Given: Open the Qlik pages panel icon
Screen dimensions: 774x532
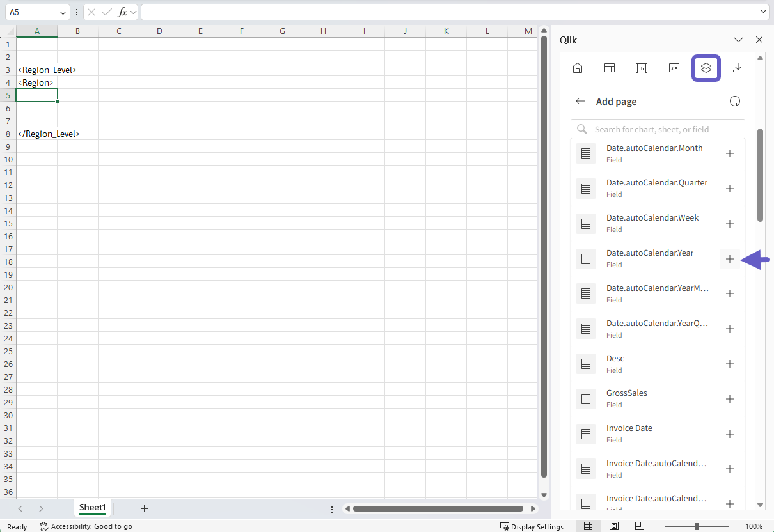Looking at the screenshot, I should click(706, 68).
